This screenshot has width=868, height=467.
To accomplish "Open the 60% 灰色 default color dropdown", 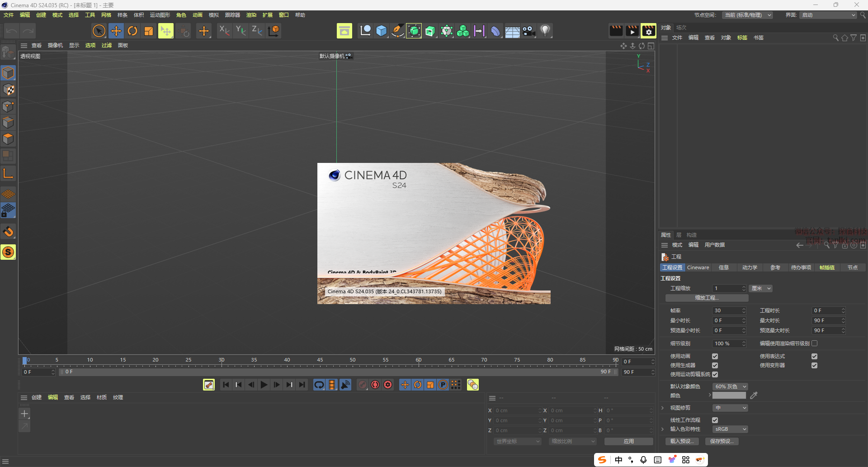I will [730, 386].
